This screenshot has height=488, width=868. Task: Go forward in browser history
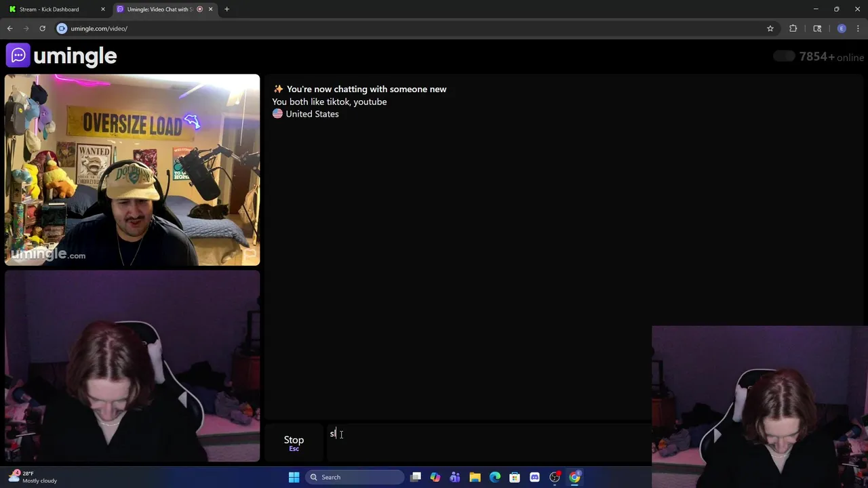(x=26, y=28)
